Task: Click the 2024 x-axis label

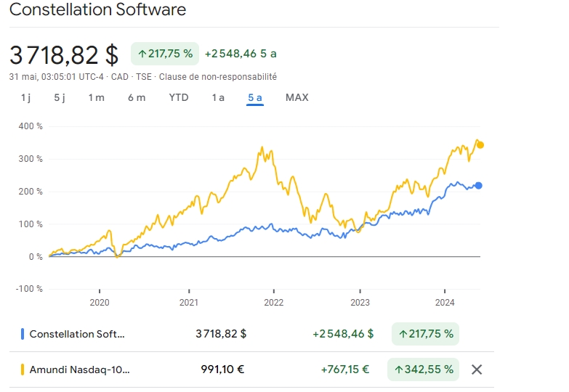Action: (445, 303)
